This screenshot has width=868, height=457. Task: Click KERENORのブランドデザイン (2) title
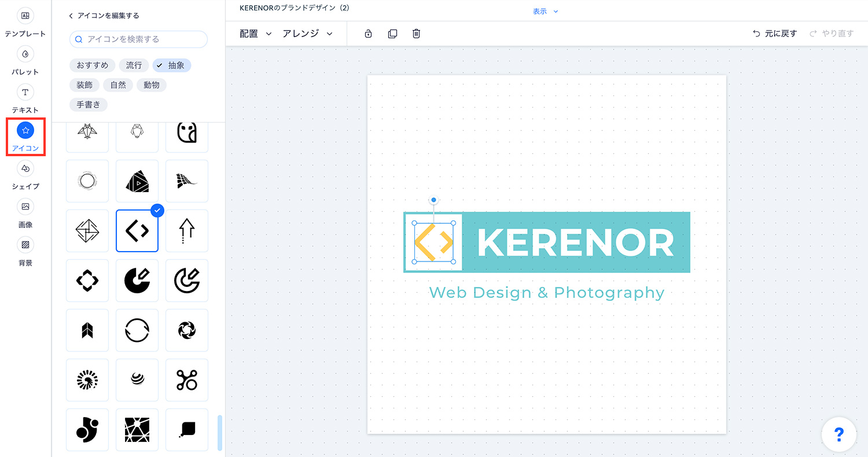click(x=294, y=8)
